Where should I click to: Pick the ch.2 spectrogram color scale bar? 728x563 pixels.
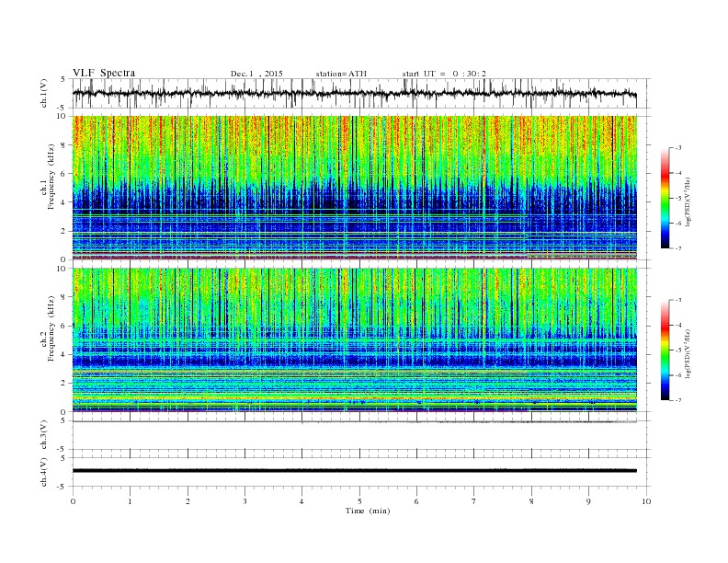pyautogui.click(x=665, y=350)
